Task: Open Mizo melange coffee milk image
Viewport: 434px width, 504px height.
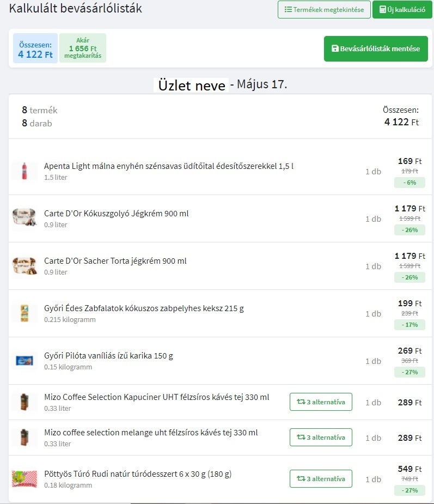Action: [x=25, y=438]
